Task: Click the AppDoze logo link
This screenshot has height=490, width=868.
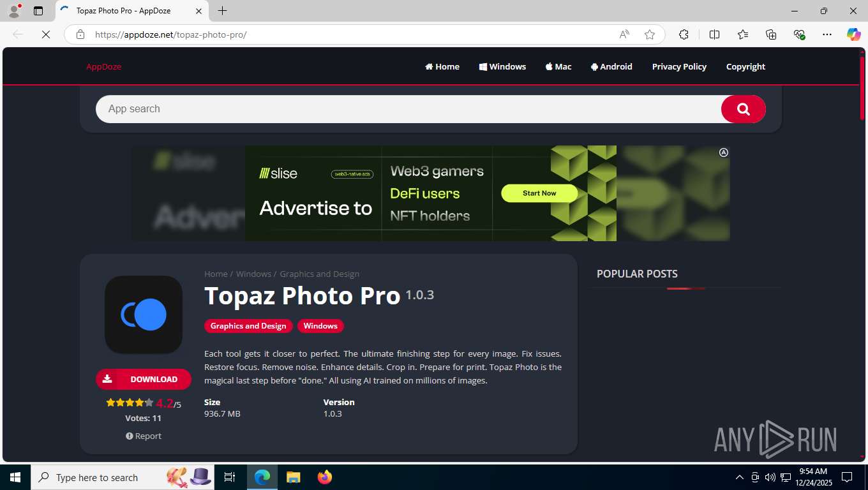Action: pyautogui.click(x=103, y=66)
